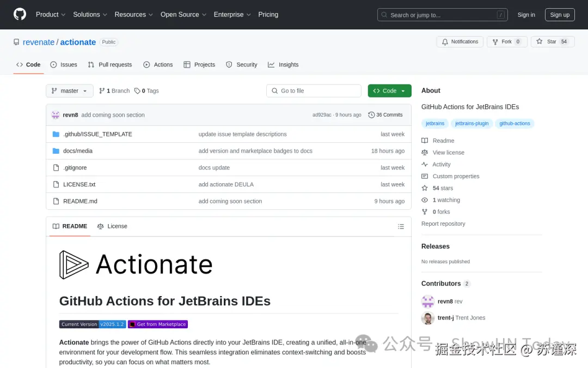588x368 pixels.
Task: Click the README.md file icon
Action: pyautogui.click(x=56, y=201)
